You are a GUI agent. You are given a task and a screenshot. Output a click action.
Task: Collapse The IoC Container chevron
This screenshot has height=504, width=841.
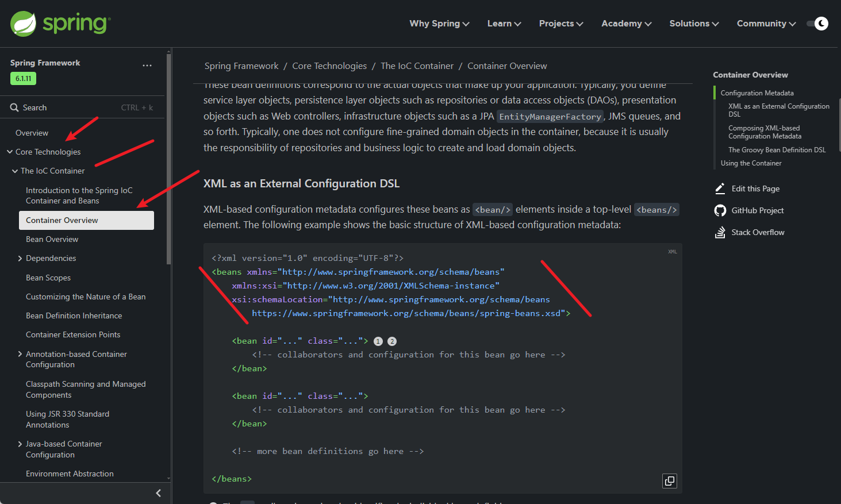pyautogui.click(x=15, y=171)
